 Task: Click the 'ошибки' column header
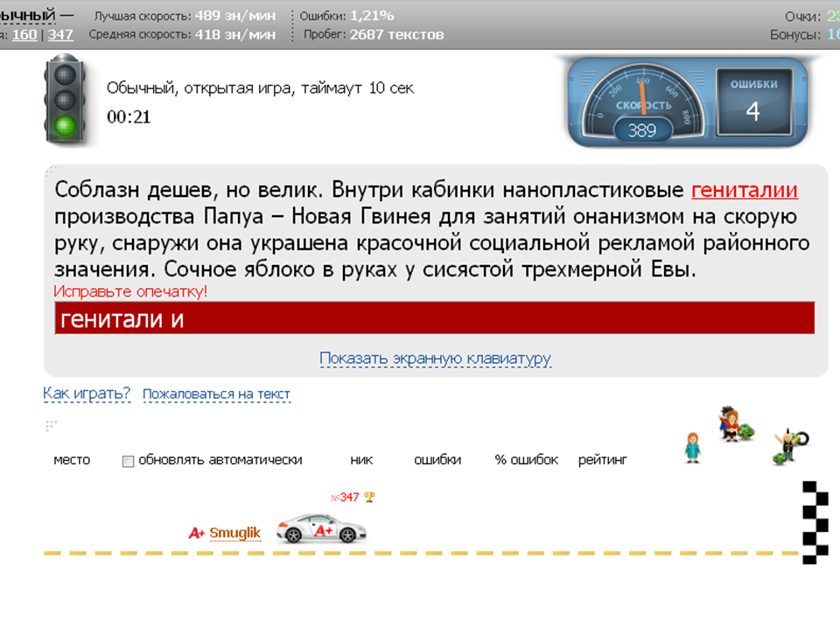[437, 459]
